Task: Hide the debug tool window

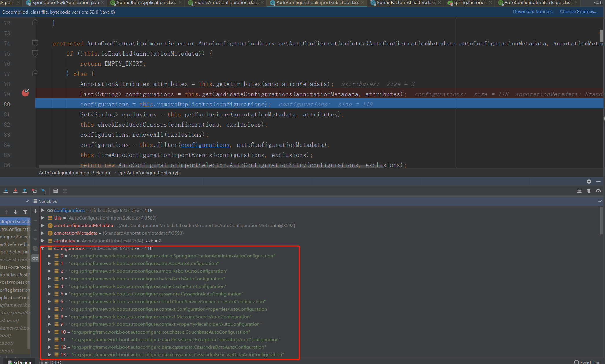Action: click(x=598, y=182)
